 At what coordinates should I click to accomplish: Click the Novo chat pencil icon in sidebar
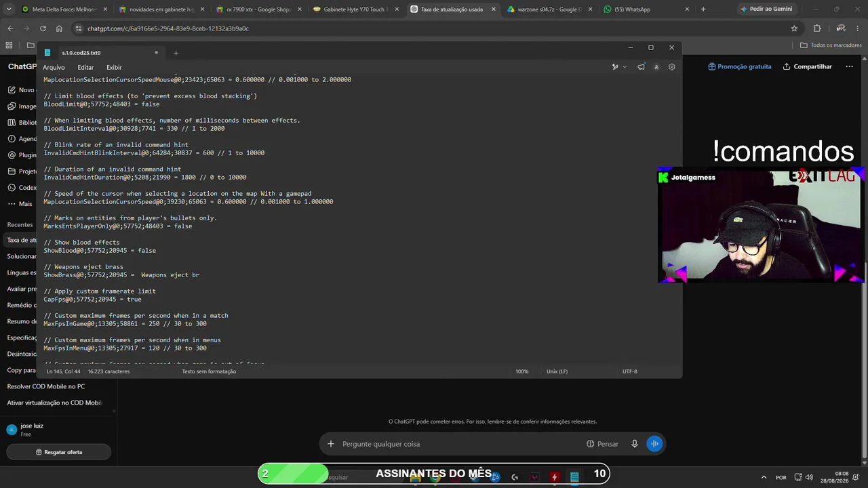(12, 89)
